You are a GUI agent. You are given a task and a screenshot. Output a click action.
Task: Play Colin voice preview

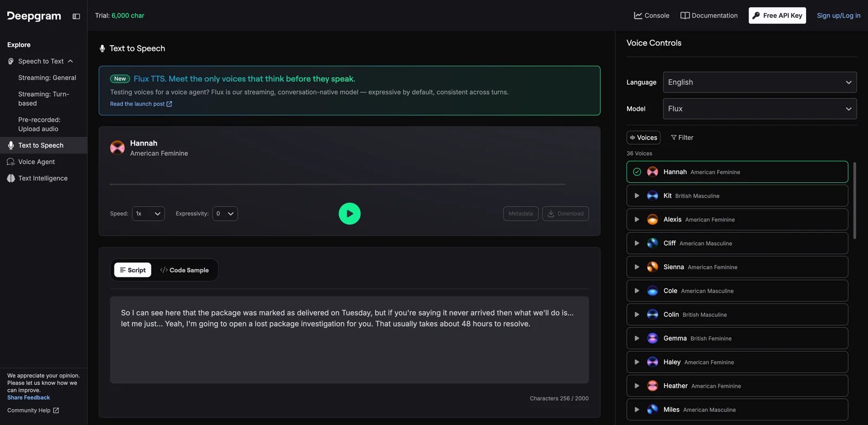637,314
